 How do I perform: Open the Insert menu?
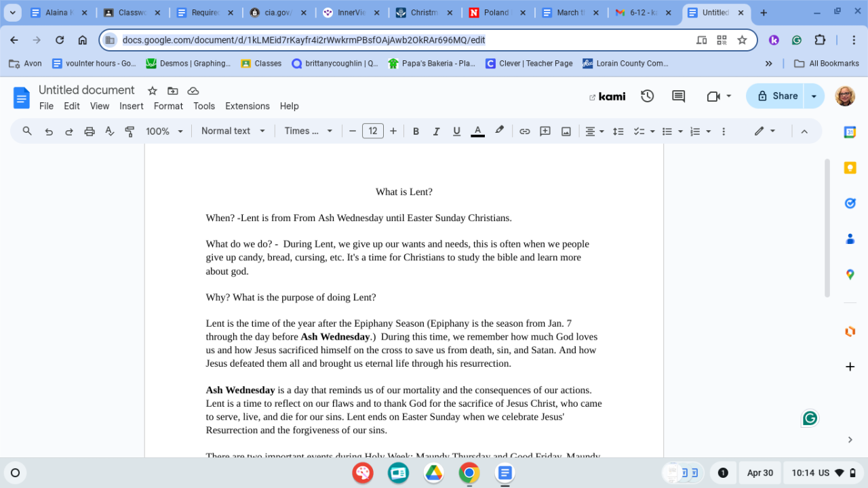point(132,106)
